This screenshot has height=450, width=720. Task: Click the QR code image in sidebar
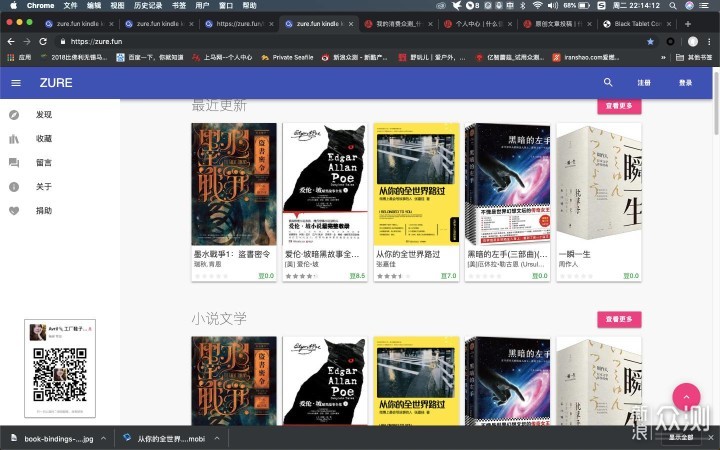tap(60, 375)
